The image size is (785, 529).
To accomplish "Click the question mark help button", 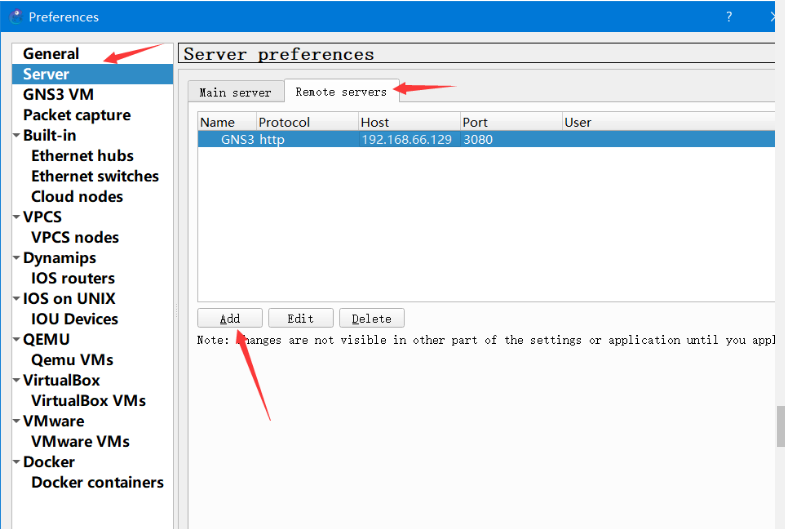I will click(x=729, y=17).
